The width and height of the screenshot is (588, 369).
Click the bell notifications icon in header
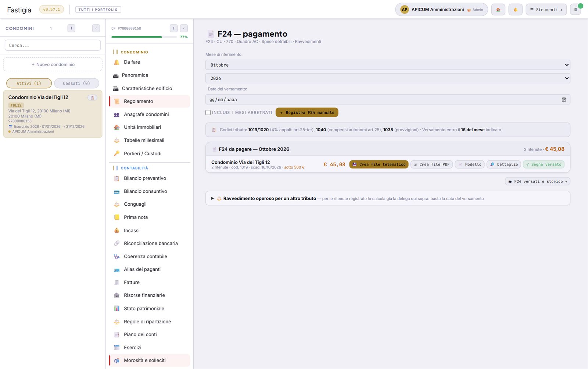click(515, 10)
